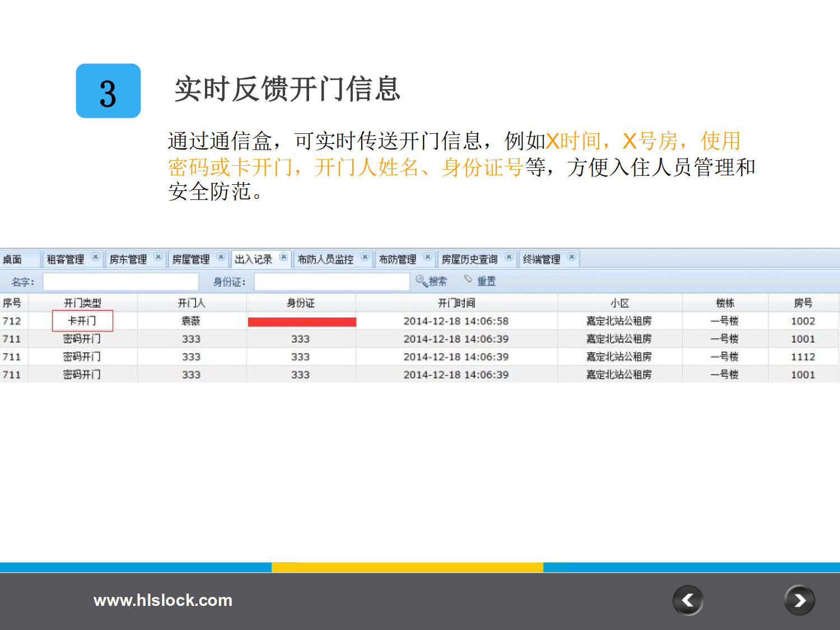Select the 卡开门 cell in row 712
The image size is (840, 630).
(82, 321)
